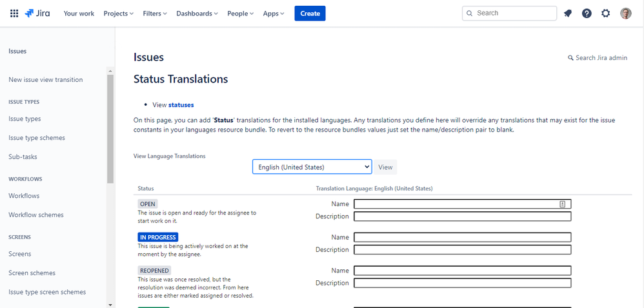Open Issue types in the sidebar

pos(25,119)
